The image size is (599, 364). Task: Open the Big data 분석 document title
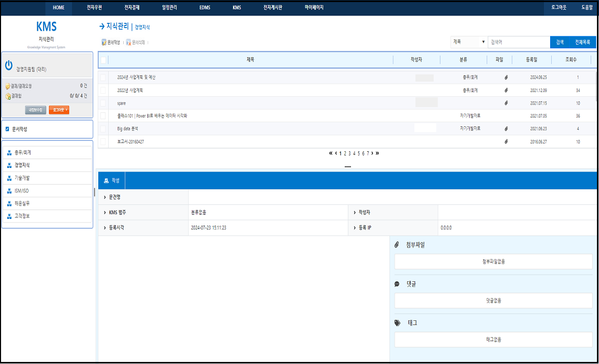(127, 129)
